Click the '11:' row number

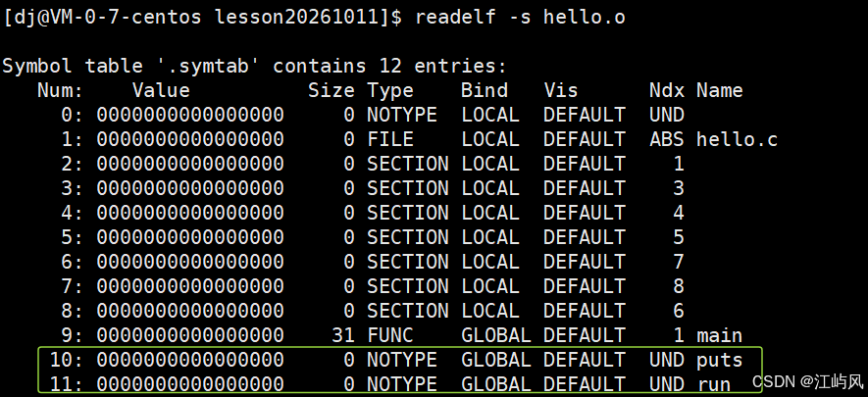coord(67,383)
